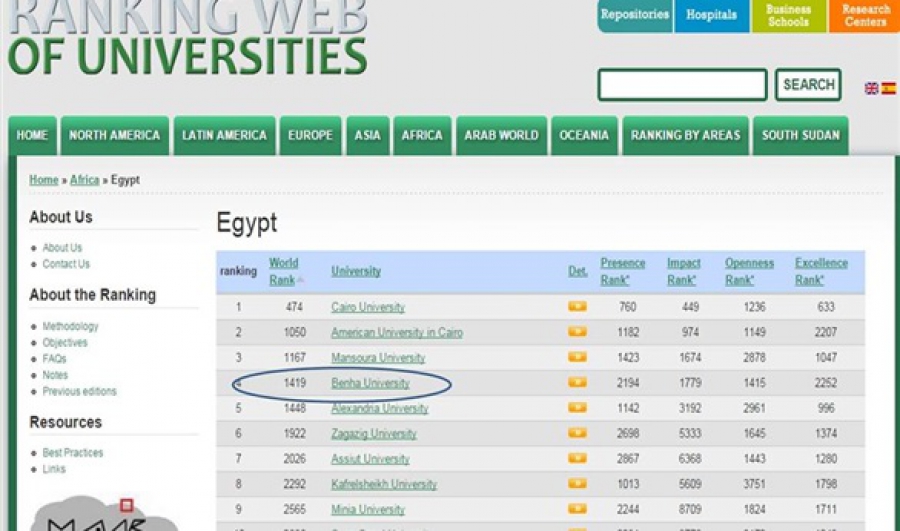The image size is (900, 531).
Task: Open ARAB WORLD rankings menu
Action: [502, 135]
